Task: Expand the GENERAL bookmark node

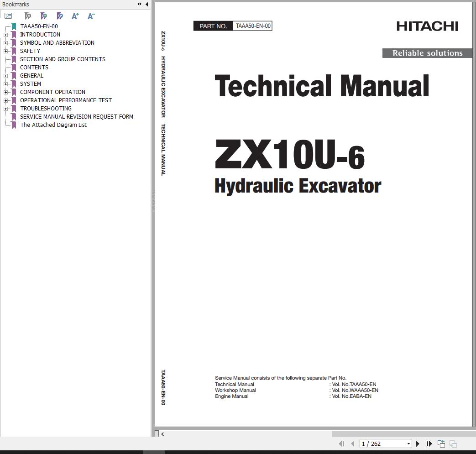Action: coord(5,76)
